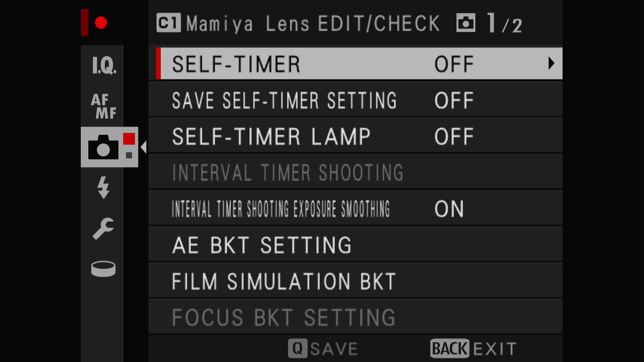
Task: Select the AF/MF focus settings tab
Action: 104,107
